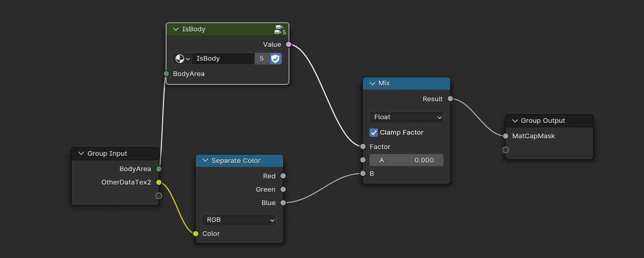The width and height of the screenshot is (644, 258).
Task: Disable the Clamp Factor checkbox
Action: pos(374,133)
